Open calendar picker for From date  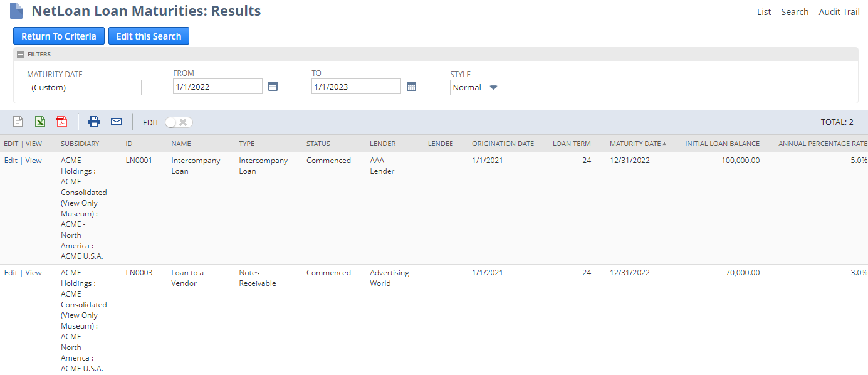273,87
